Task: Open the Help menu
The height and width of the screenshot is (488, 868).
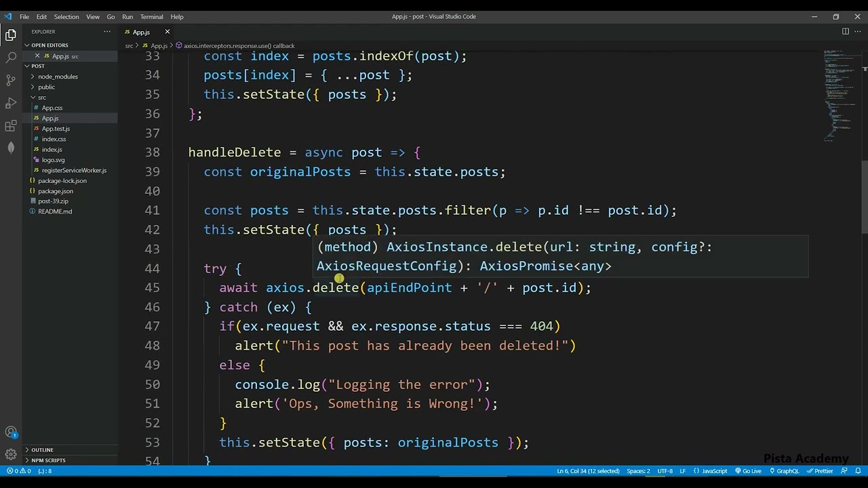Action: (177, 16)
